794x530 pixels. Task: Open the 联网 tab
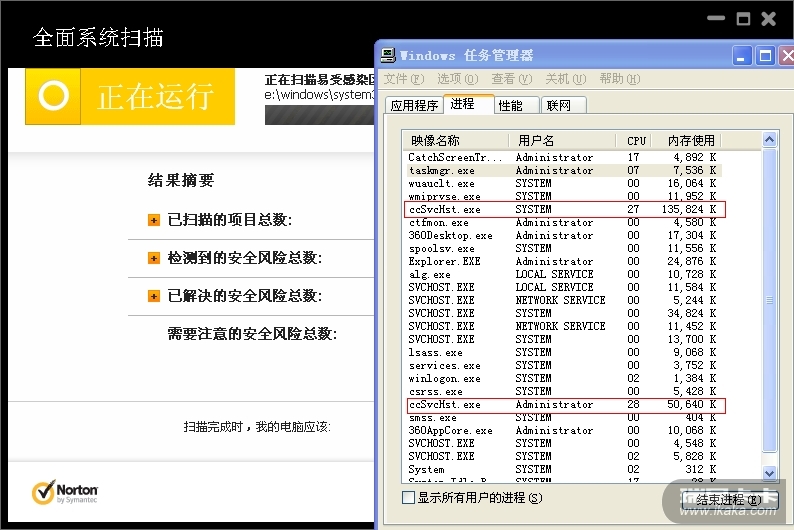563,105
